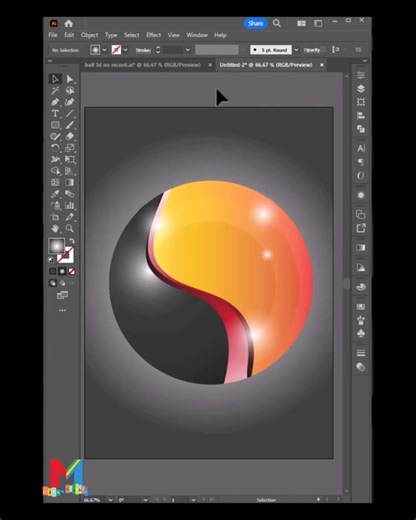Viewport: 416px width, 520px height.
Task: Open the stroke weight dropdown
Action: point(188,50)
